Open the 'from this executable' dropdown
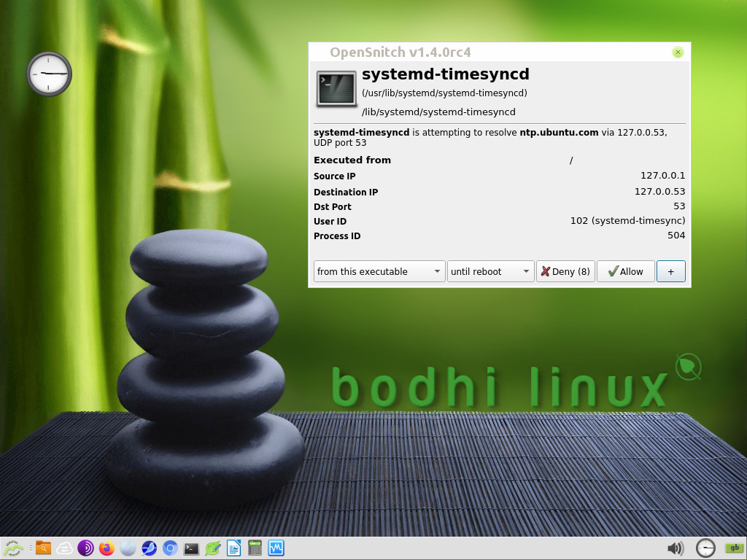Image resolution: width=747 pixels, height=560 pixels. tap(379, 271)
